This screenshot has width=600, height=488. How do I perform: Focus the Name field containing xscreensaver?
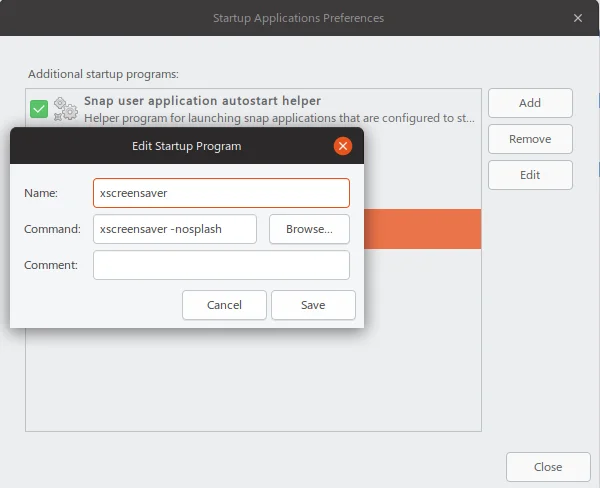(221, 193)
